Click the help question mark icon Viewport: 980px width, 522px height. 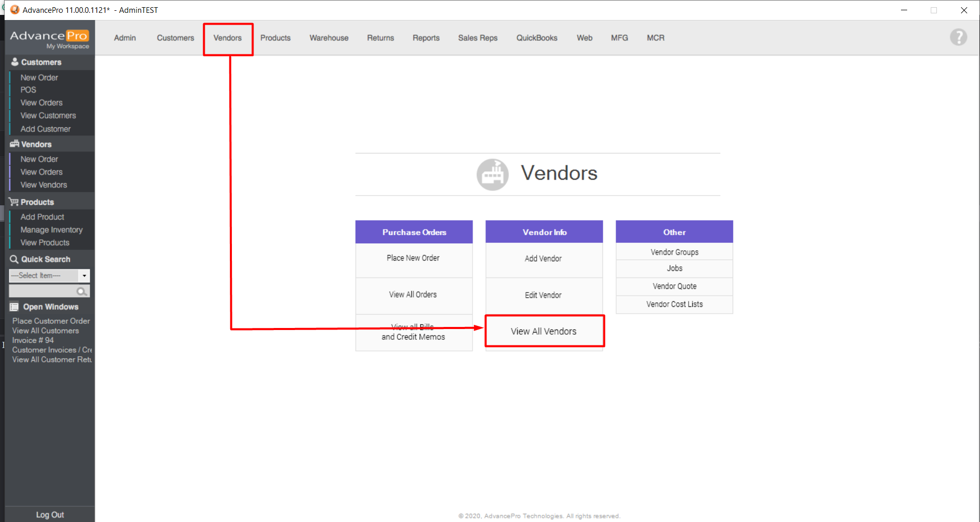[958, 37]
